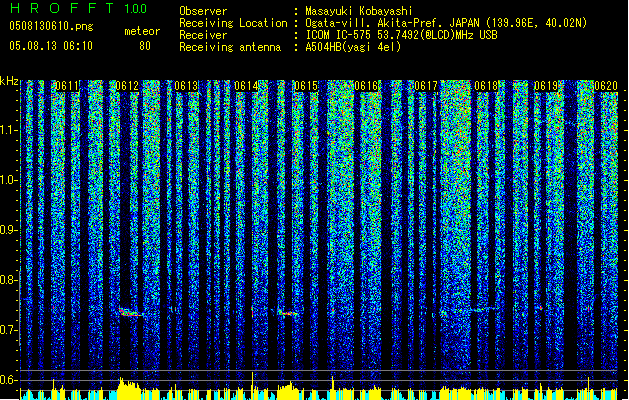This screenshot has height=400, width=629.
Task: Click the 1.1 kHz axis tick label
Action: (x=9, y=130)
